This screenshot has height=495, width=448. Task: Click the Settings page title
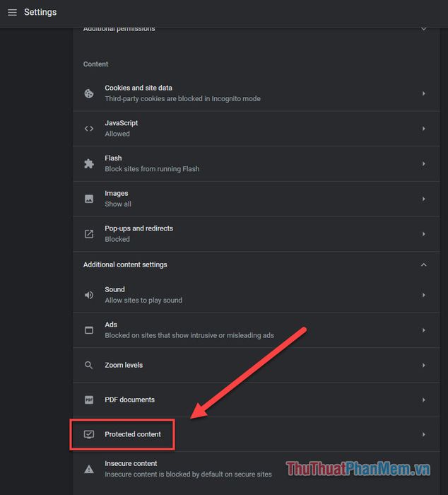point(40,12)
